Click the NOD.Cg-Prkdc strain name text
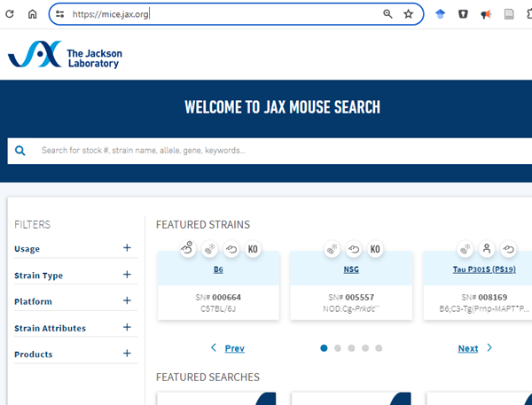This screenshot has height=405, width=532. [351, 308]
